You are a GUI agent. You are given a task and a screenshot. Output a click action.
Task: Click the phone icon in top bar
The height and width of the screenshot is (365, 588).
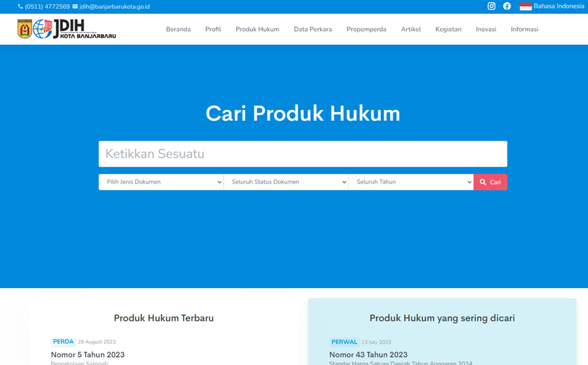pyautogui.click(x=20, y=7)
